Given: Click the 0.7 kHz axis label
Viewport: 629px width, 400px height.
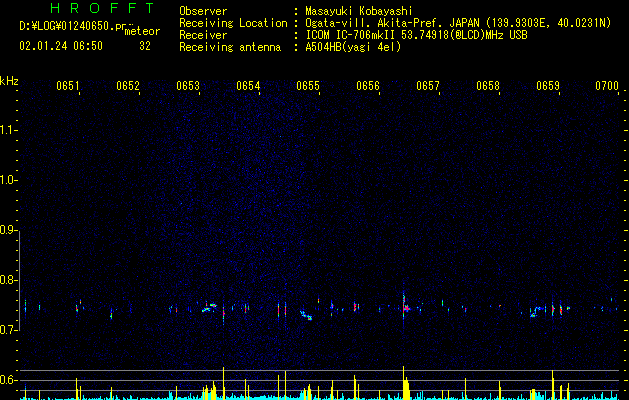Looking at the screenshot, I should 9,330.
